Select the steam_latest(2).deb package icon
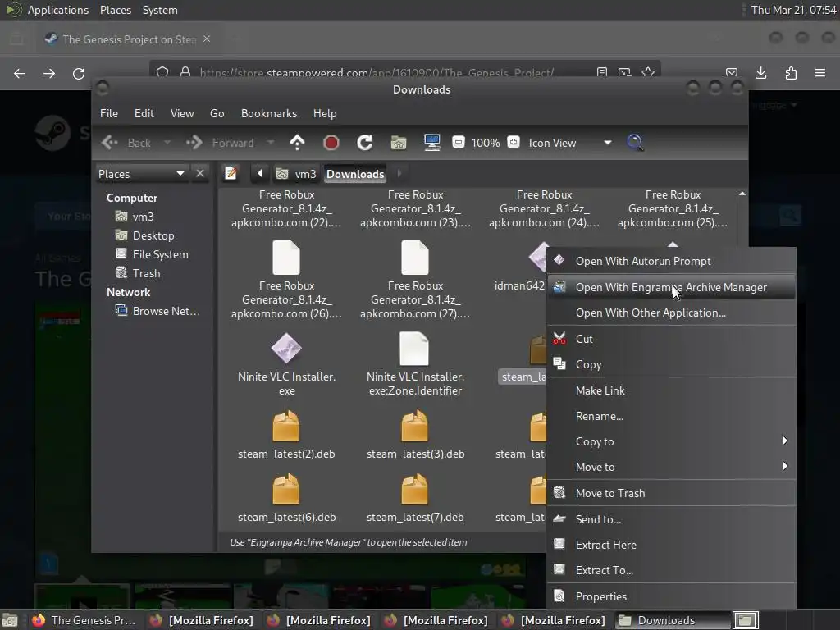This screenshot has width=840, height=630. click(x=286, y=426)
